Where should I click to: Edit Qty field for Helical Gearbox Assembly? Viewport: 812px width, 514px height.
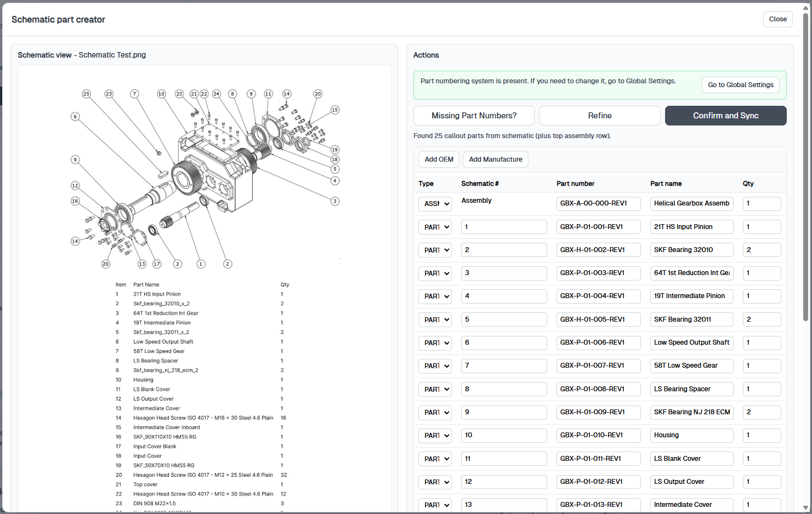pos(762,203)
